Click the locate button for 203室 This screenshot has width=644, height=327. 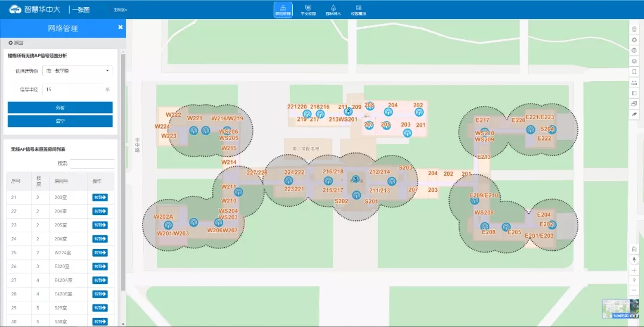click(100, 198)
